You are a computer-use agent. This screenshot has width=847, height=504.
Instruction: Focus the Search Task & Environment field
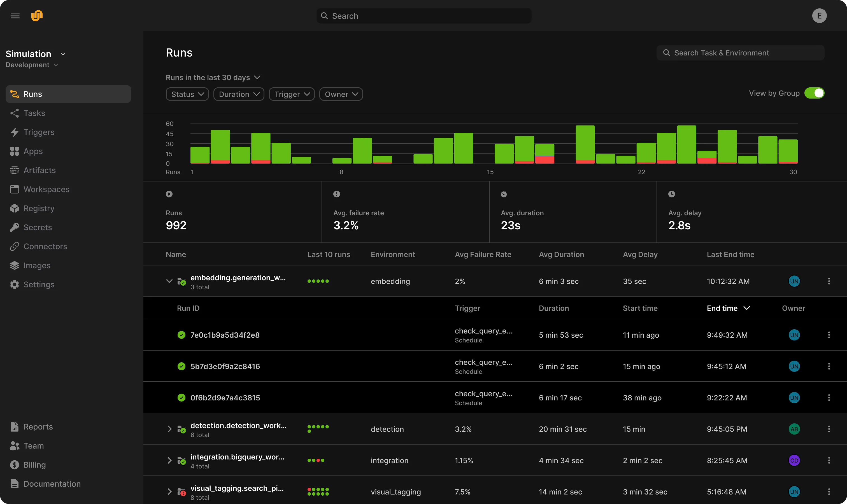[740, 53]
